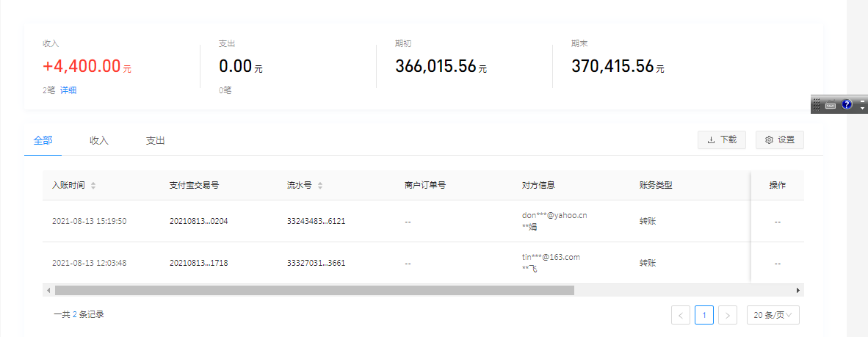This screenshot has height=337, width=868.
Task: Go to the next page arrow
Action: point(728,315)
